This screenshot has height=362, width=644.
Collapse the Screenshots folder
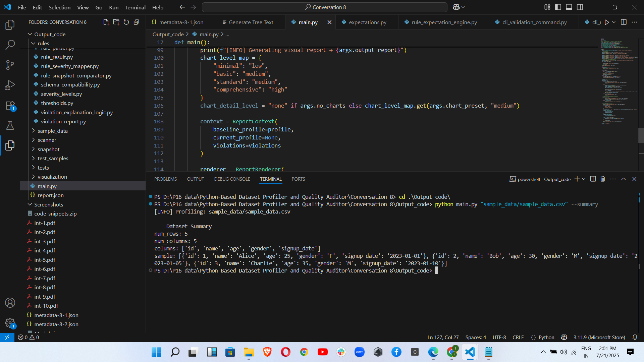click(30, 204)
